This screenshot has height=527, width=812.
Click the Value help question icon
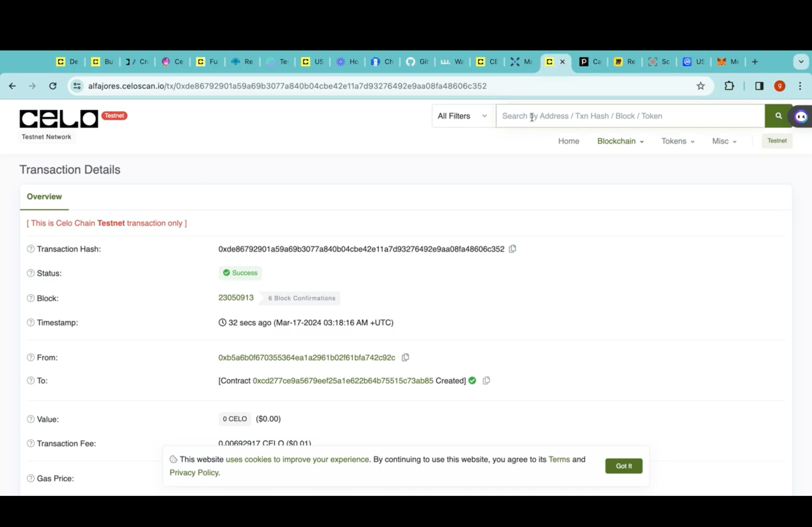click(31, 419)
